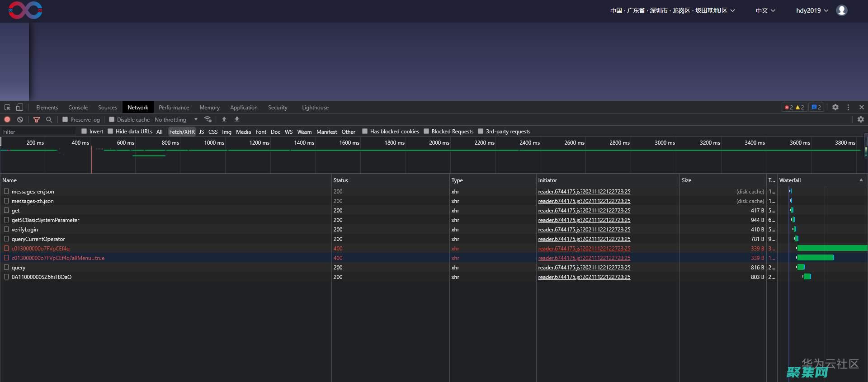Viewport: 868px width, 382px height.
Task: Enable the Preserve log checkbox
Action: coord(66,120)
